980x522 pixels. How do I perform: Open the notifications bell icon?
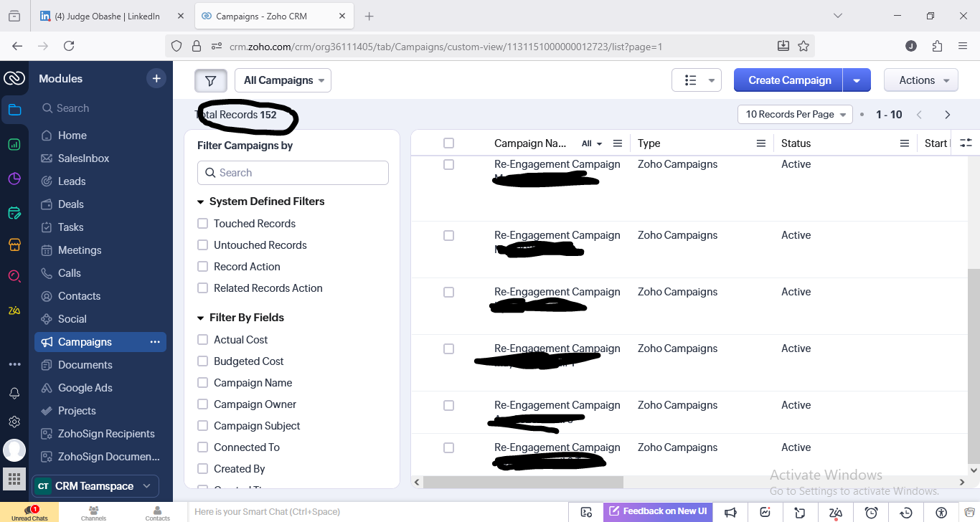(14, 393)
